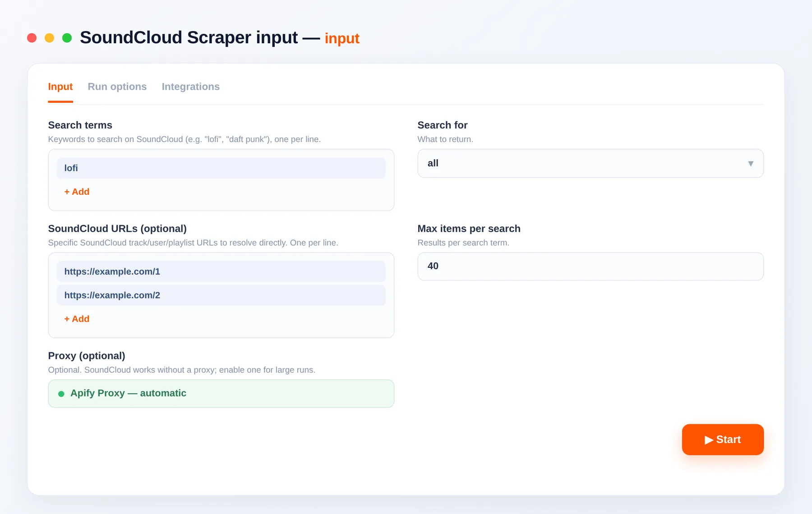The width and height of the screenshot is (812, 514).
Task: Click the 'Search for' label
Action: click(442, 125)
